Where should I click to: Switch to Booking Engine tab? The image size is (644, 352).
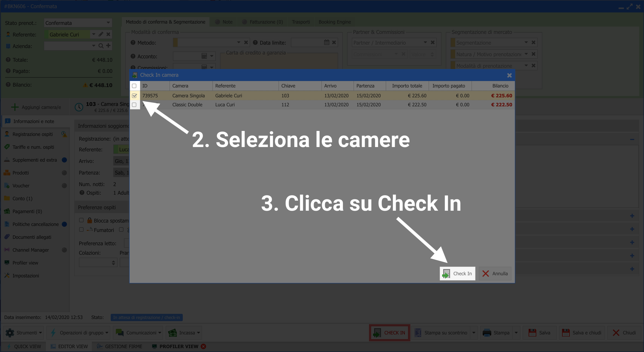tap(334, 22)
